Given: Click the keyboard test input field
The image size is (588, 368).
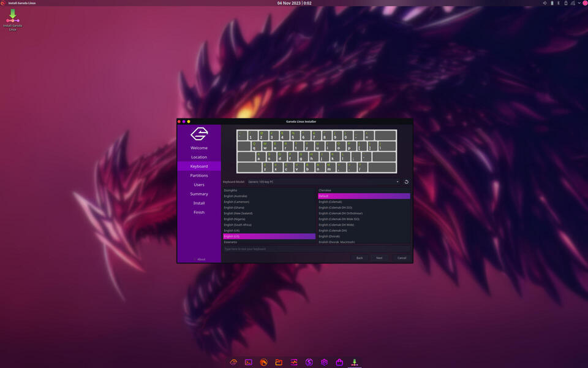Looking at the screenshot, I should coord(317,249).
